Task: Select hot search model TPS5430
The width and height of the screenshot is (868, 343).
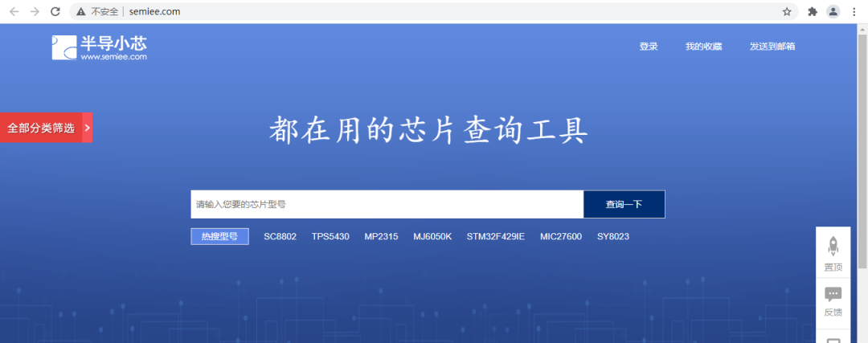Action: click(x=330, y=236)
